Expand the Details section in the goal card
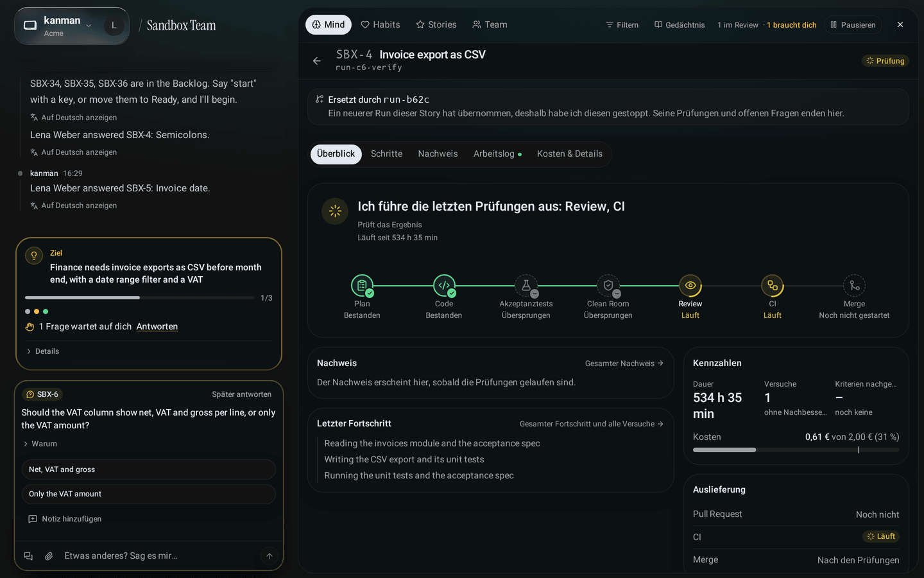Viewport: 924px width, 578px height. (43, 351)
